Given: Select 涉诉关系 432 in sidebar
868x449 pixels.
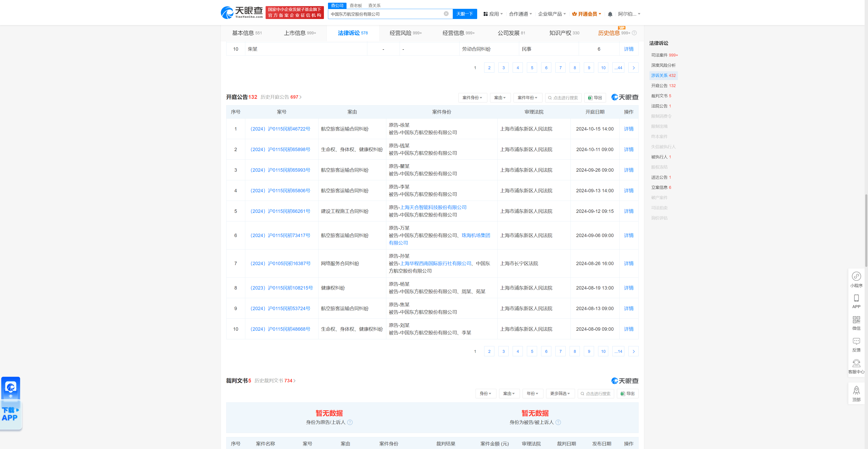Looking at the screenshot, I should (663, 76).
